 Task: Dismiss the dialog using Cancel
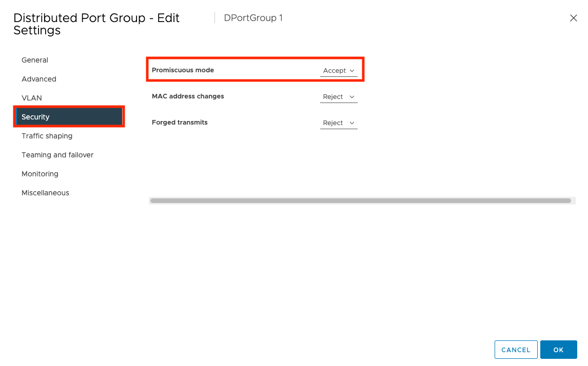[516, 350]
